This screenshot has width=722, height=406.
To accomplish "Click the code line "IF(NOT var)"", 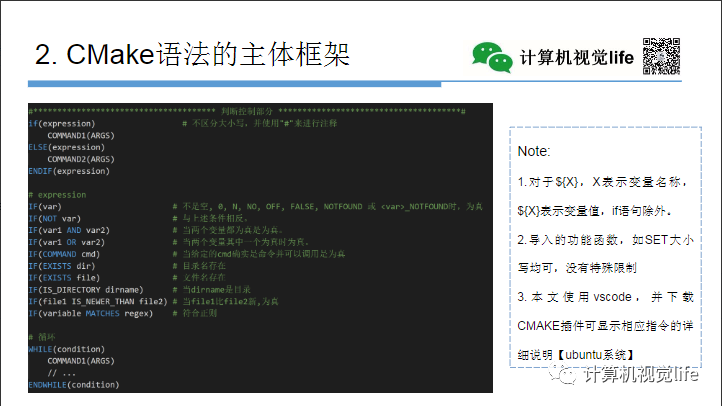I will 54,219.
